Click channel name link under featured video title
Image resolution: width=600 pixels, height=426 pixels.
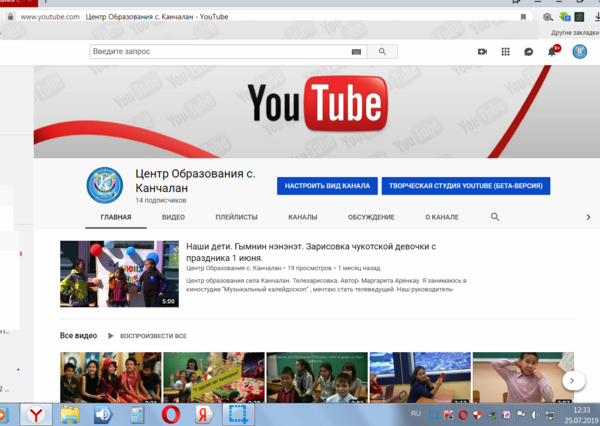pyautogui.click(x=233, y=268)
